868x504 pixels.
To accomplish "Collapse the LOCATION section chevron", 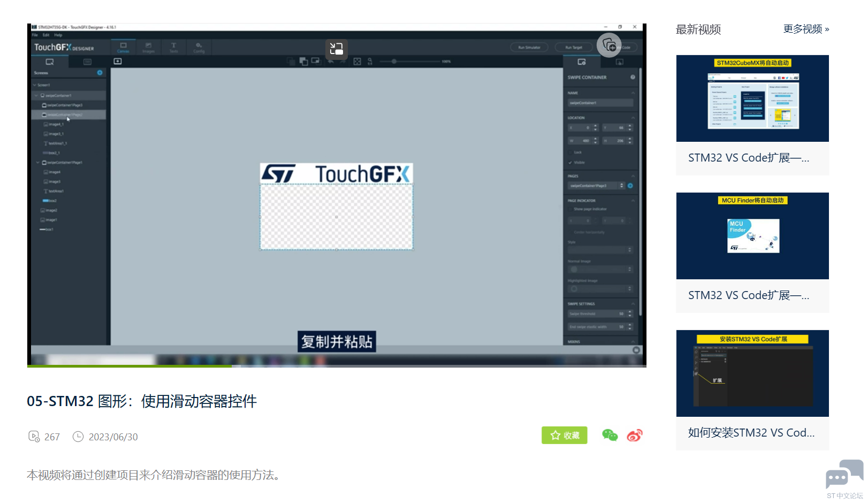I will (x=633, y=118).
